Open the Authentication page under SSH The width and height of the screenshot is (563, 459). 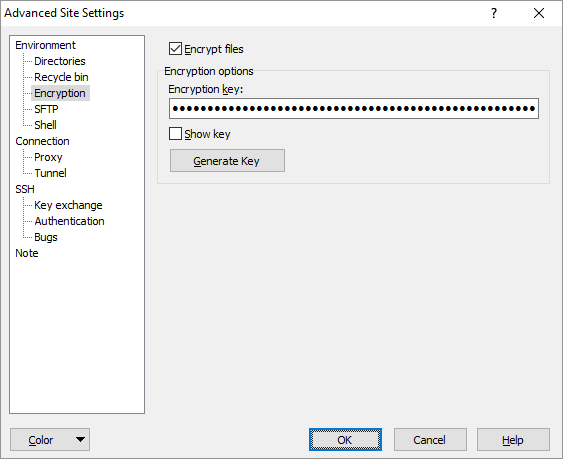tap(69, 221)
